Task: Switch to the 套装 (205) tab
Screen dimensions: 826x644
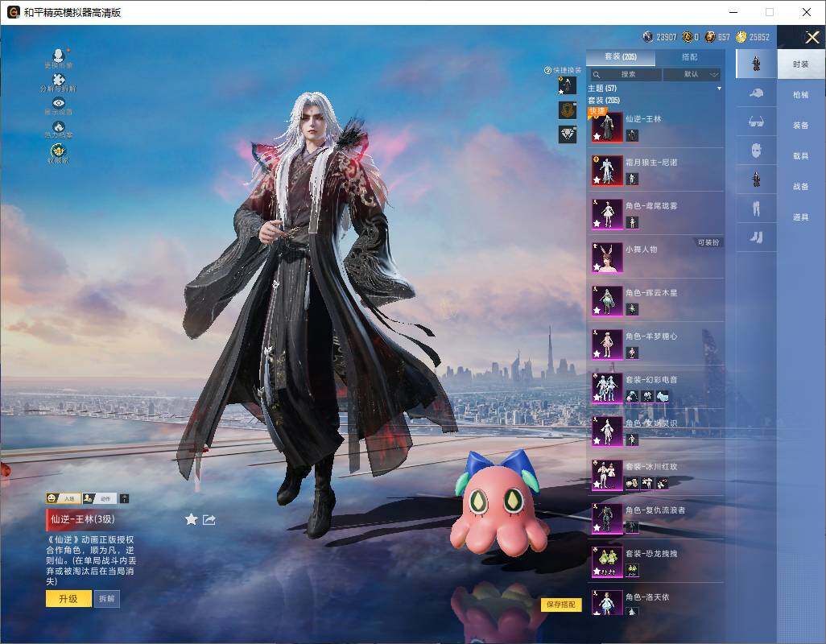Action: (x=621, y=57)
